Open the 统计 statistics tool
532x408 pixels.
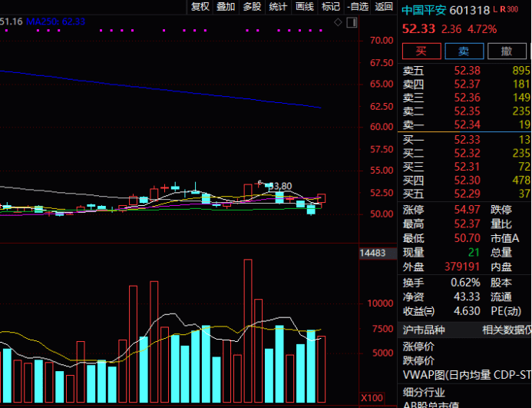click(x=278, y=6)
